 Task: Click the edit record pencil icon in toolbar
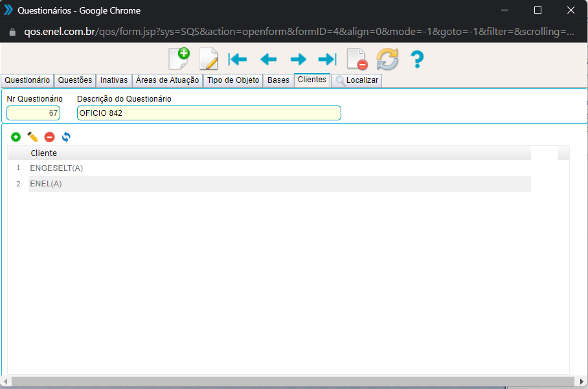(x=208, y=59)
